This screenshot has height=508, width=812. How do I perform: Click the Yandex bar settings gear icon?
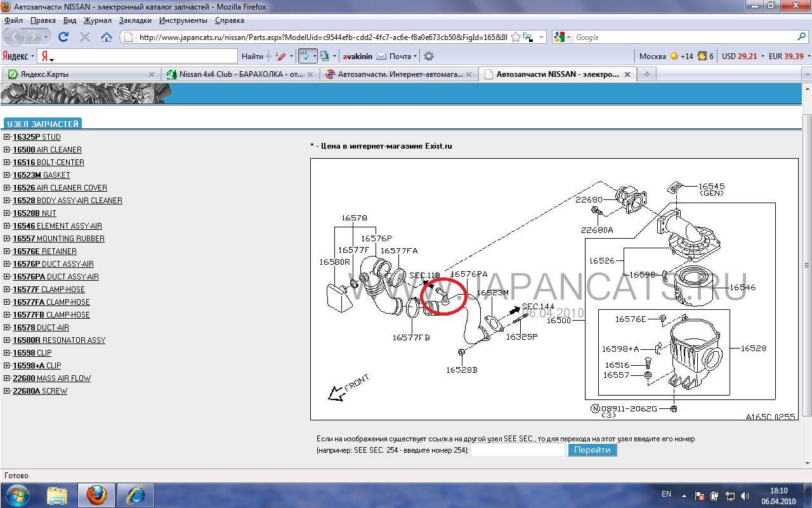click(428, 56)
